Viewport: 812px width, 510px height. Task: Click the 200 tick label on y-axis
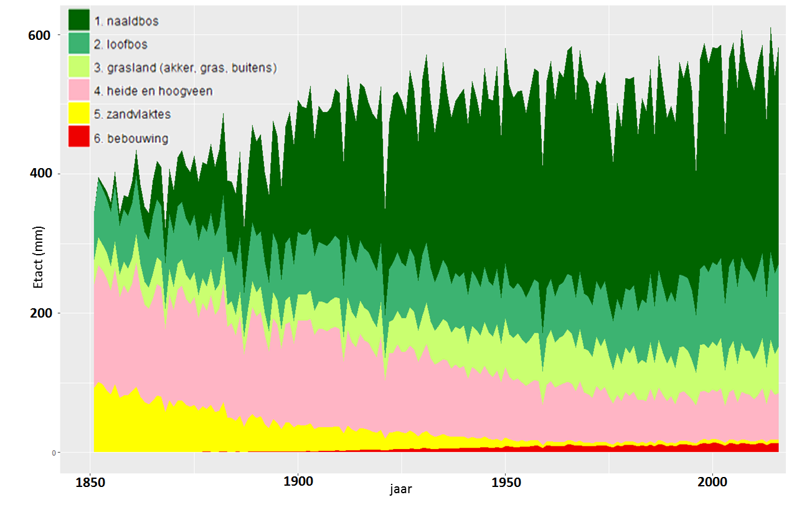click(x=39, y=313)
